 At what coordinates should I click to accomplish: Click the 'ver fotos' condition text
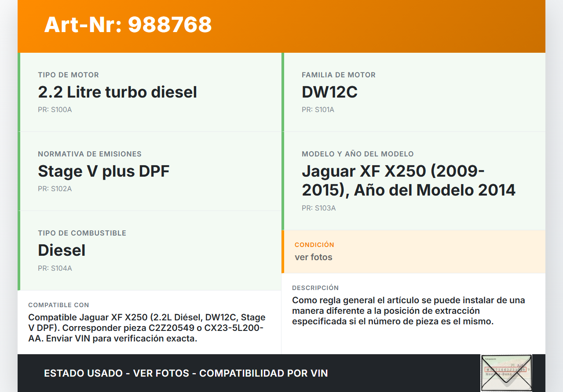[x=314, y=258]
